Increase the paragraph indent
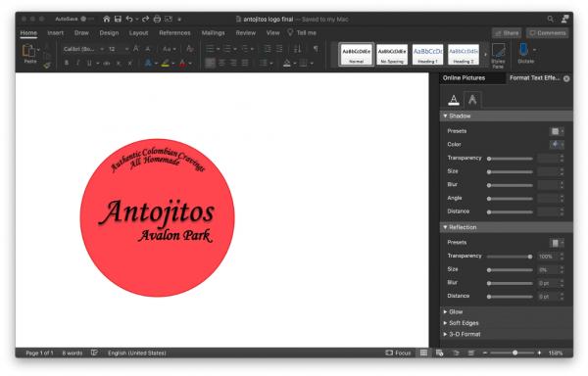This screenshot has height=376, width=588. [x=279, y=49]
